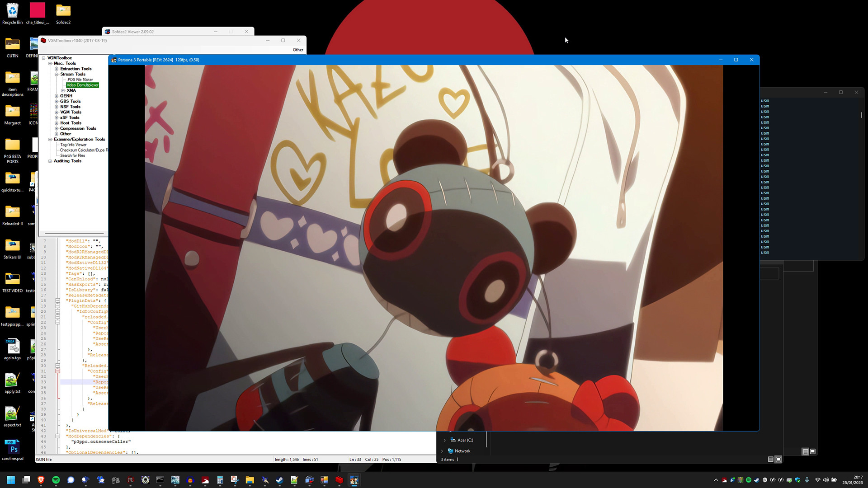This screenshot has width=868, height=488.
Task: Open caroline.psd from the desktop
Action: tap(12, 447)
